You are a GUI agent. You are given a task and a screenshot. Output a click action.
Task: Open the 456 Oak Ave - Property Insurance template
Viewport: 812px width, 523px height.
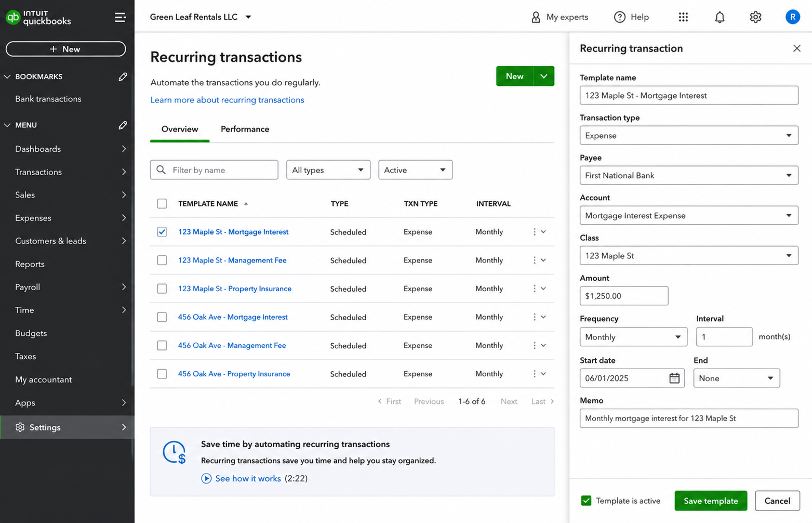[234, 374]
